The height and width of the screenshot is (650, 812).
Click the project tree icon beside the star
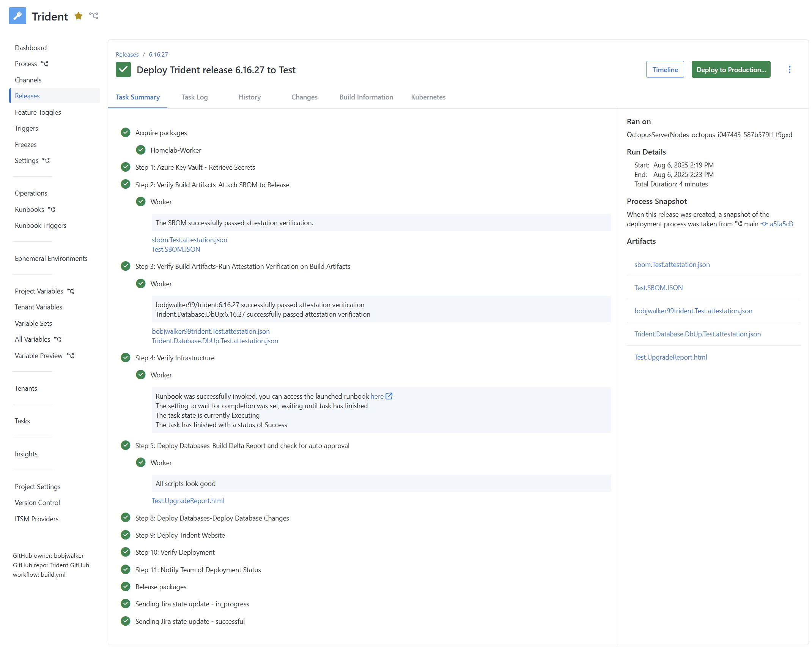[x=94, y=16]
